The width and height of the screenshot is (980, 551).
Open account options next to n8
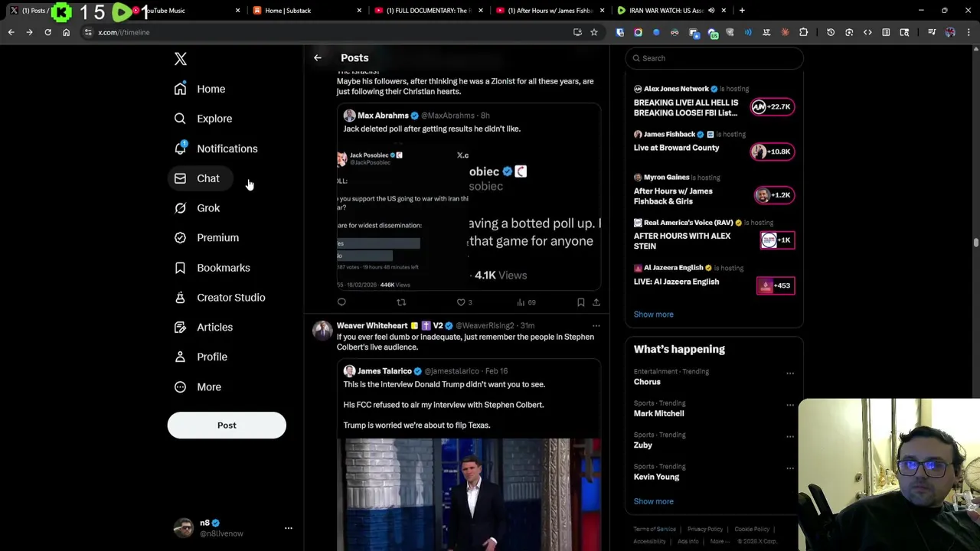point(288,528)
